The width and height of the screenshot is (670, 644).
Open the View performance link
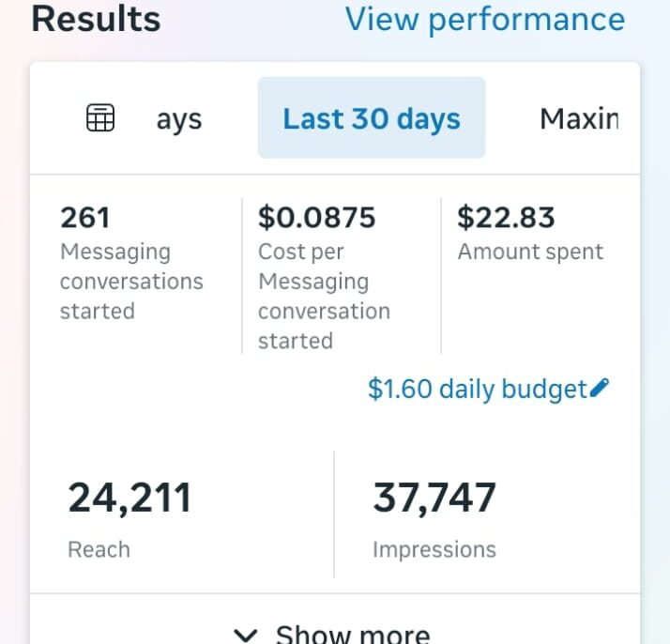coord(484,19)
